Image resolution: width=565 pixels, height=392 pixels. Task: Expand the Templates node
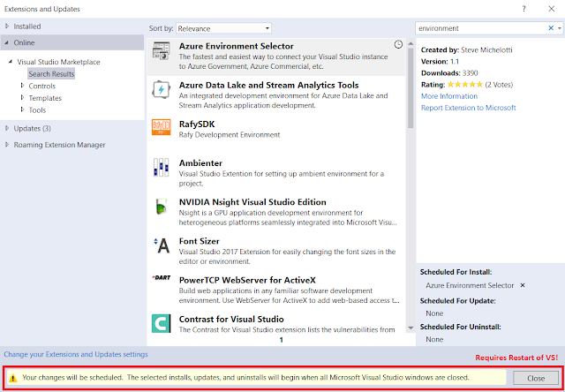[22, 98]
